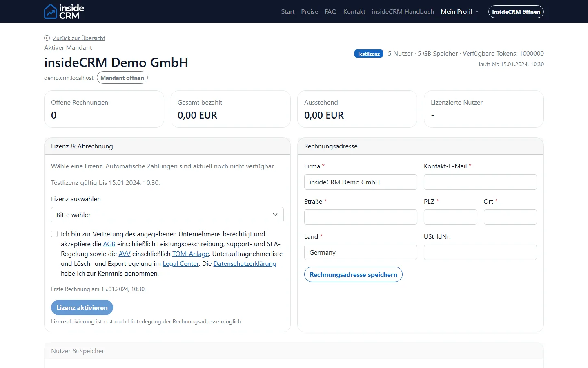The image size is (588, 368).
Task: Open the Lizenz auswählen dropdown
Action: click(167, 215)
